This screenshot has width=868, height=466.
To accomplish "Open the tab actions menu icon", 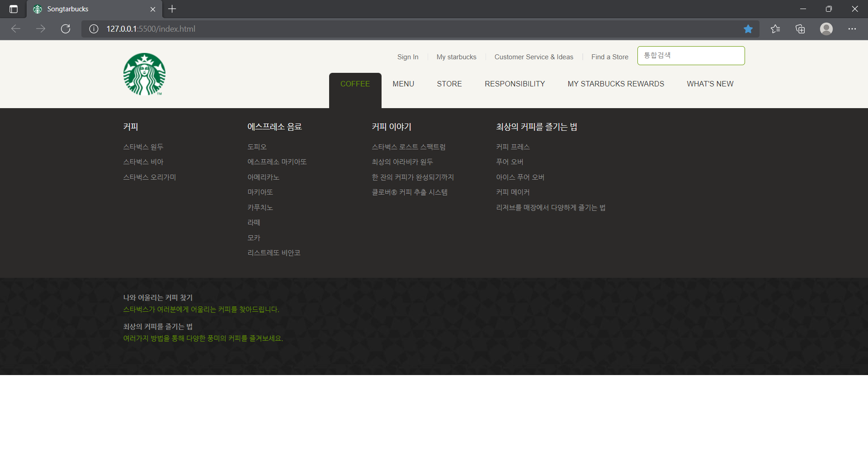I will (x=14, y=9).
